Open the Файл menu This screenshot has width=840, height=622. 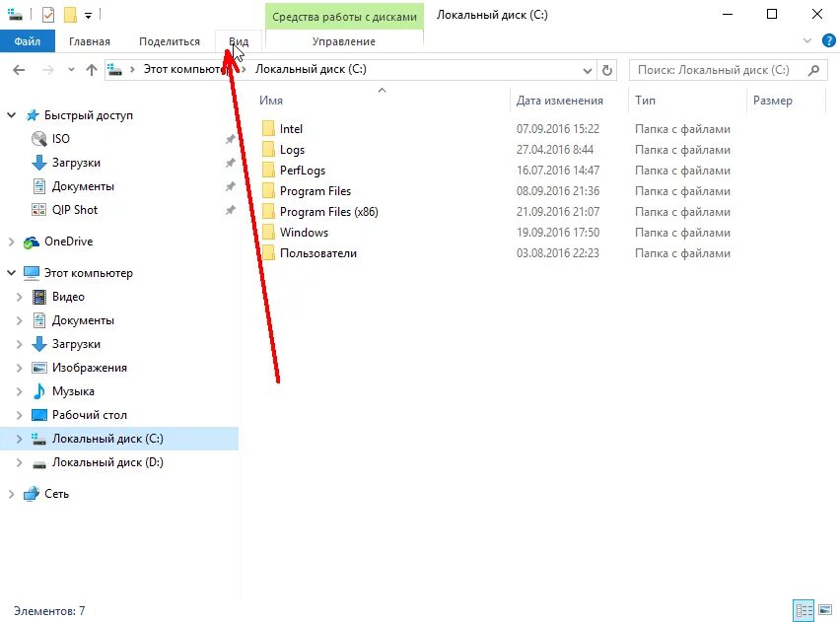[x=28, y=41]
